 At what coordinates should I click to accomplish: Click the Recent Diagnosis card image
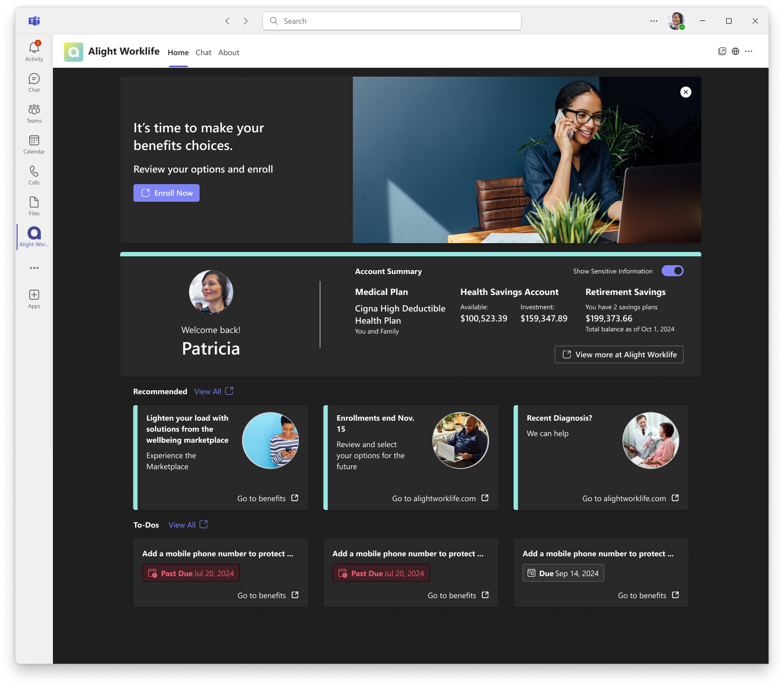[x=651, y=440]
